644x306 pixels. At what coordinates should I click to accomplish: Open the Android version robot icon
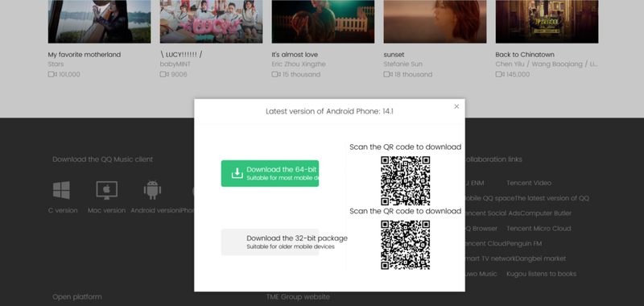click(x=152, y=190)
